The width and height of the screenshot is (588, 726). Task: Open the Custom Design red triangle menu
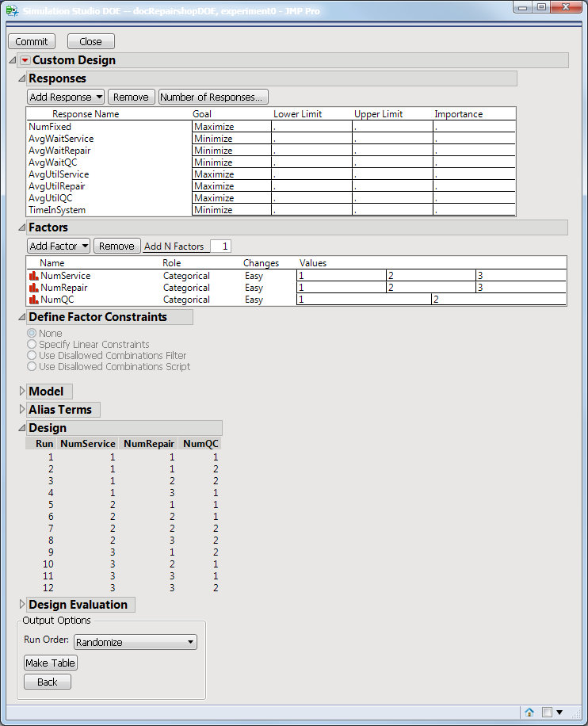[x=25, y=60]
